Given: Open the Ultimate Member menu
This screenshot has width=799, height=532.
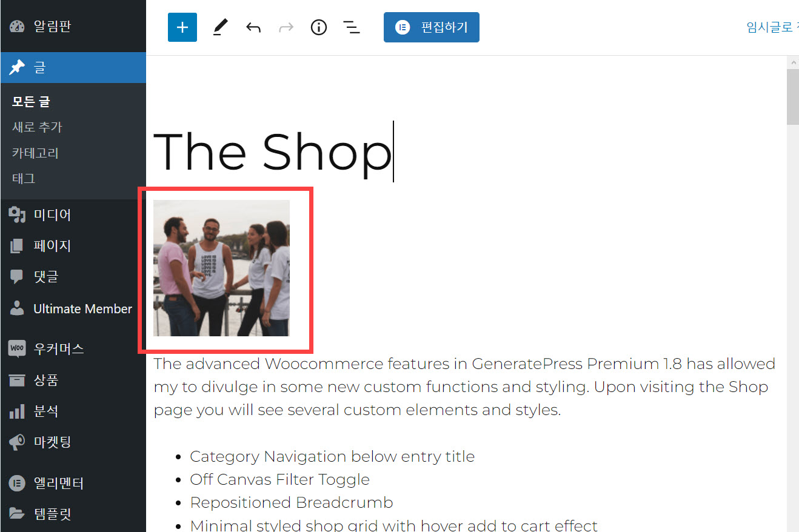Looking at the screenshot, I should point(73,308).
